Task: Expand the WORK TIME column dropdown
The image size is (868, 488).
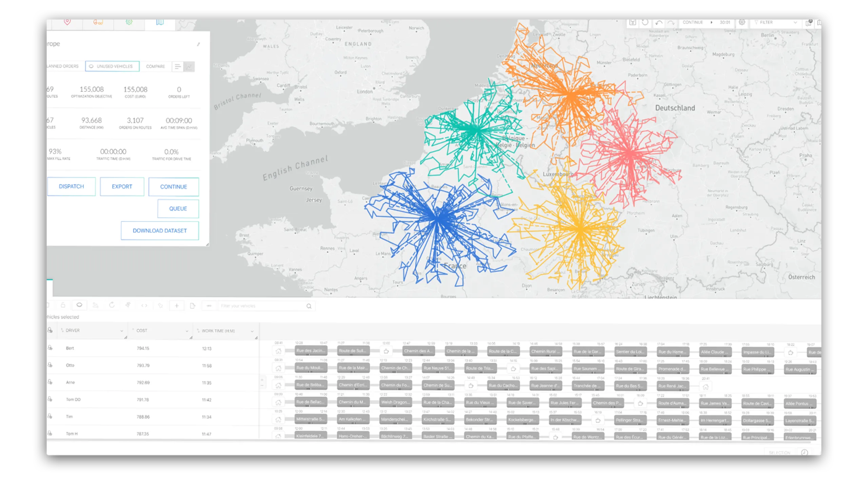Action: pos(252,331)
